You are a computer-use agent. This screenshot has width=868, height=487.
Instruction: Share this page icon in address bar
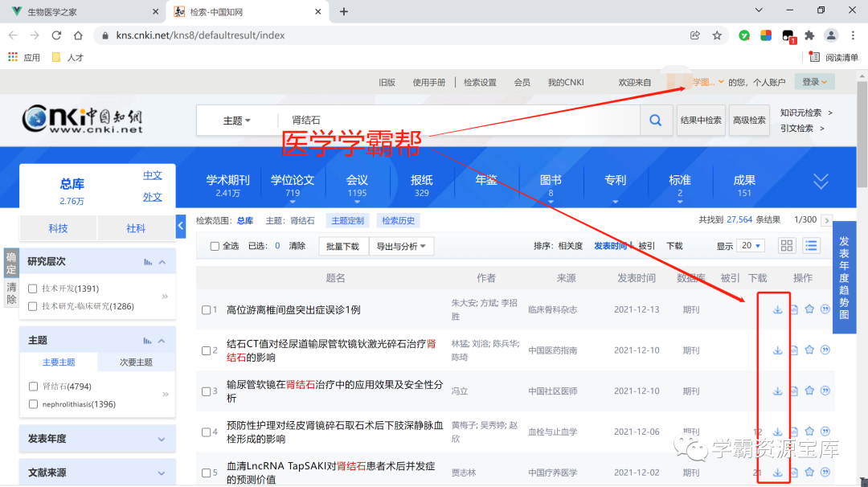click(694, 35)
